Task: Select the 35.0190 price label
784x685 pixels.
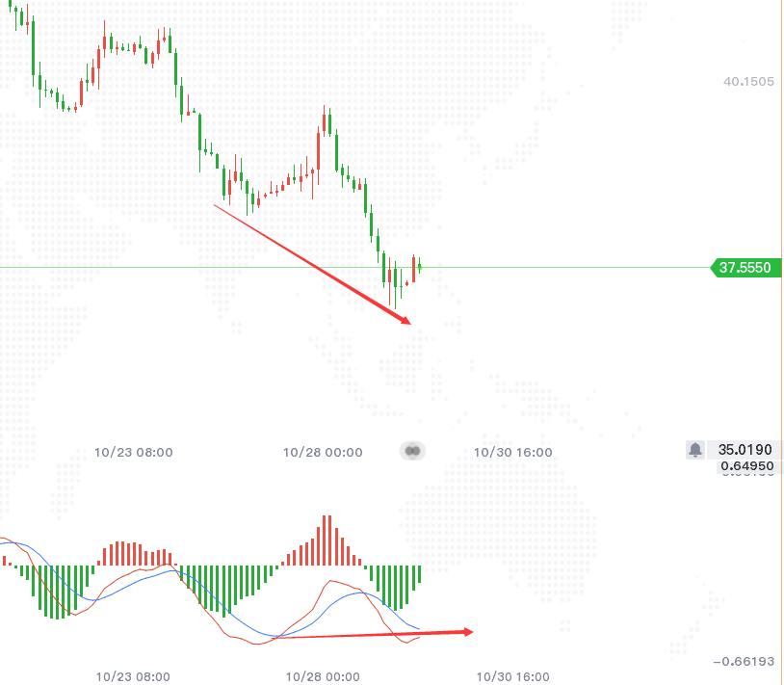Action: (x=745, y=450)
